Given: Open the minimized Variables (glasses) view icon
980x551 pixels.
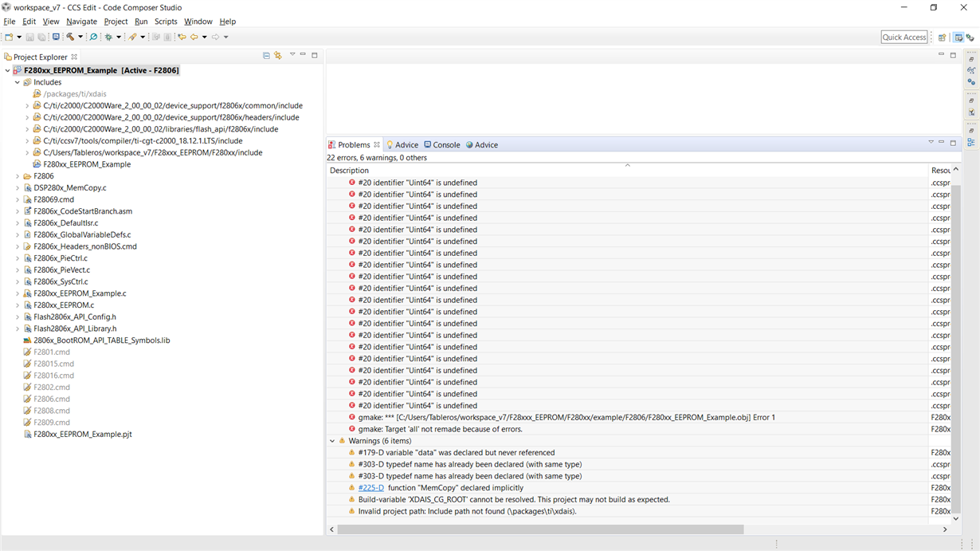Looking at the screenshot, I should (971, 70).
